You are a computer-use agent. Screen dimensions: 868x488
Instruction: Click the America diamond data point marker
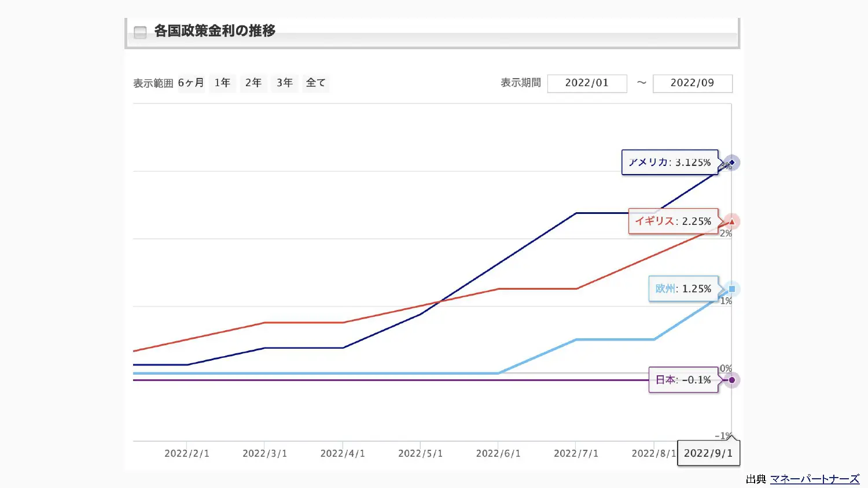click(x=731, y=162)
